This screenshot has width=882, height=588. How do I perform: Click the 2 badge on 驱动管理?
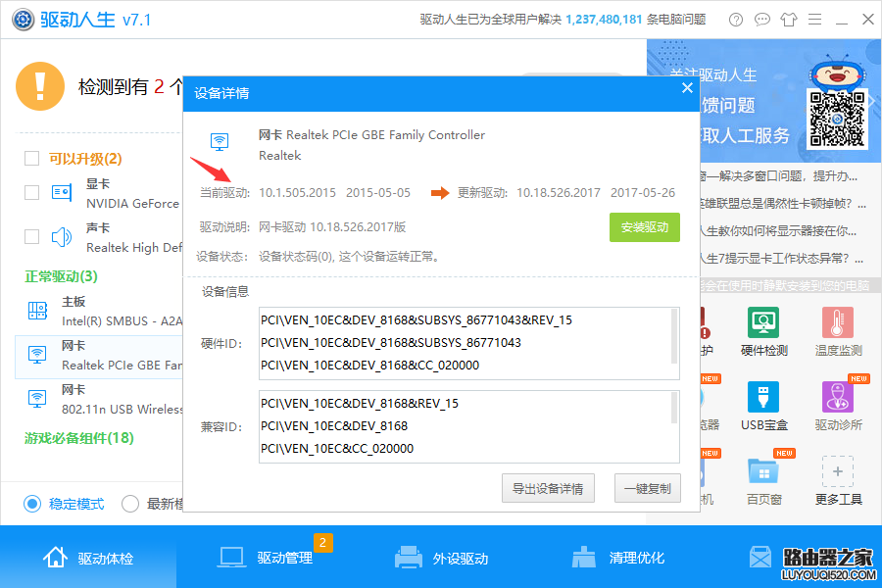pos(322,542)
